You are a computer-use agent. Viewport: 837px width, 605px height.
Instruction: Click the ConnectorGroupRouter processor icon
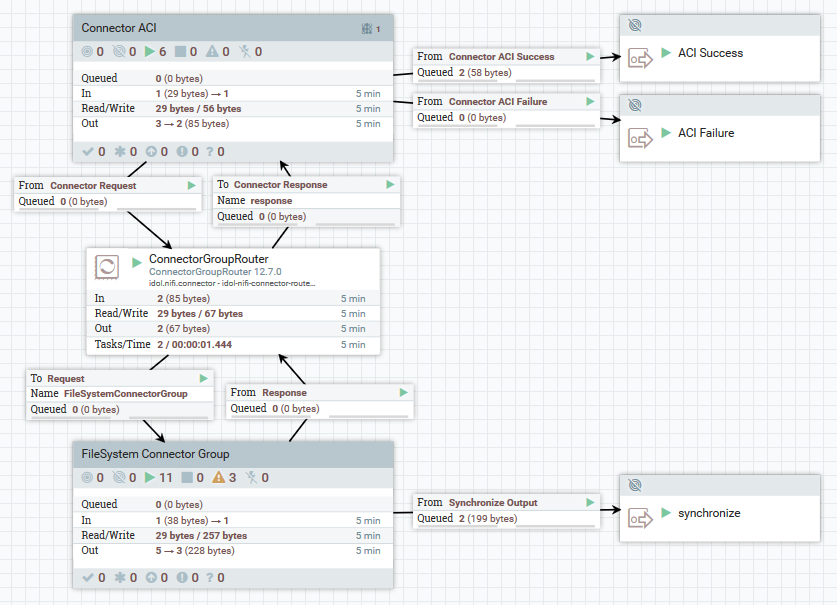pos(106,267)
